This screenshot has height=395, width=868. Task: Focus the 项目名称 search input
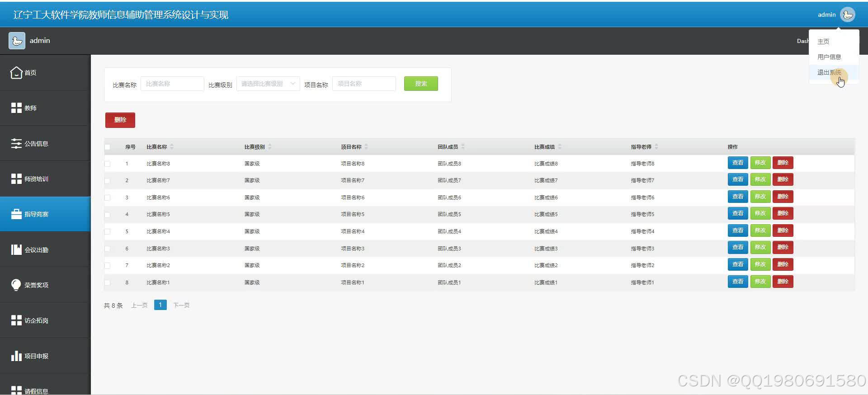(364, 84)
